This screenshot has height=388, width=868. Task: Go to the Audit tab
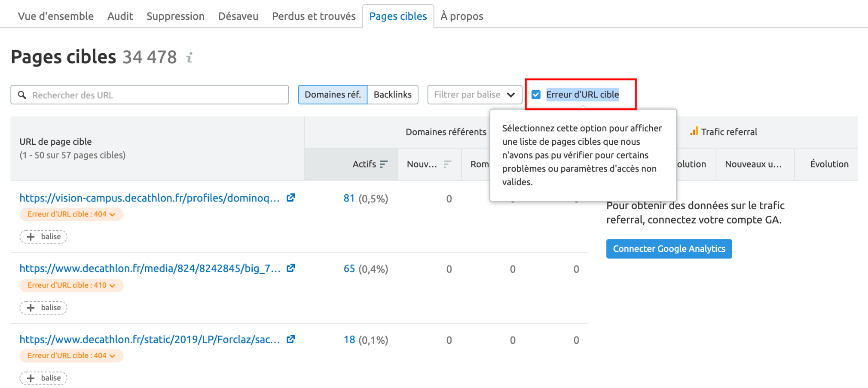point(120,16)
